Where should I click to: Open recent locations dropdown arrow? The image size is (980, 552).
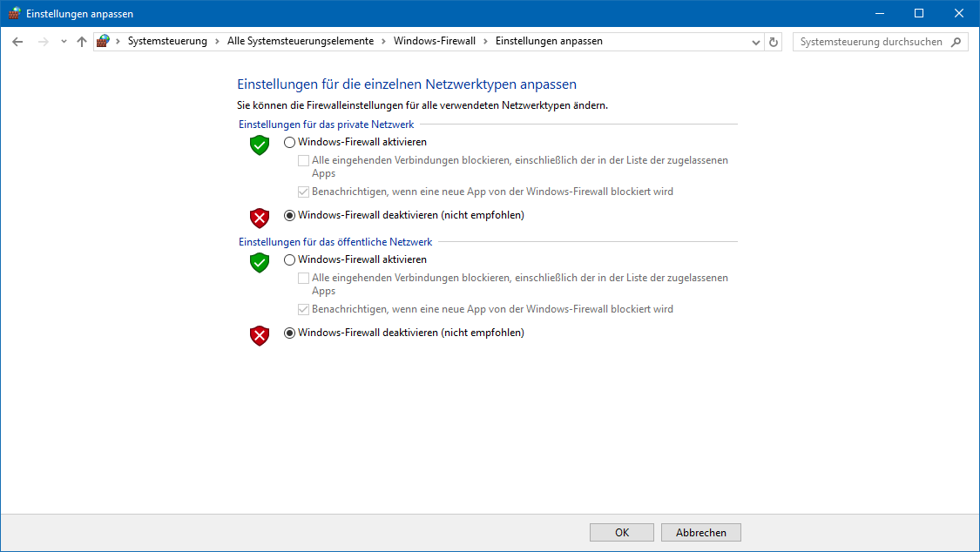64,42
